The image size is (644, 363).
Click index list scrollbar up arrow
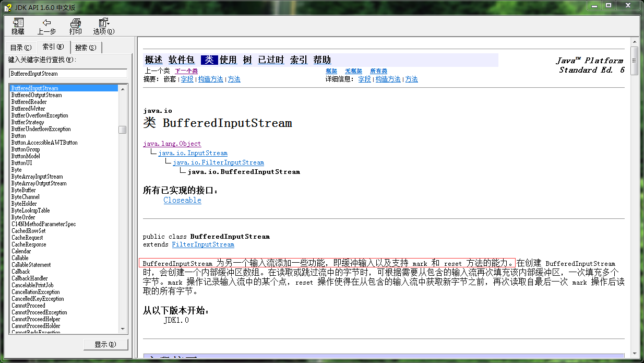(x=123, y=88)
